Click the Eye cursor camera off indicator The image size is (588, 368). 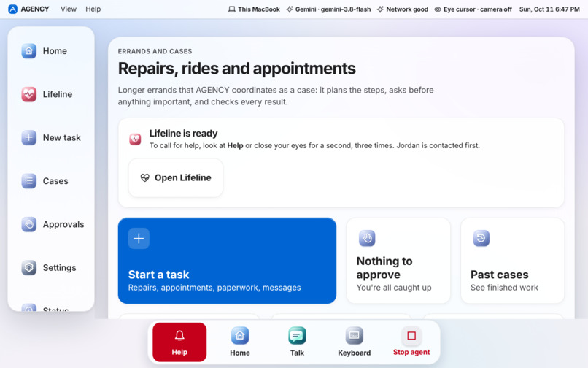(473, 9)
